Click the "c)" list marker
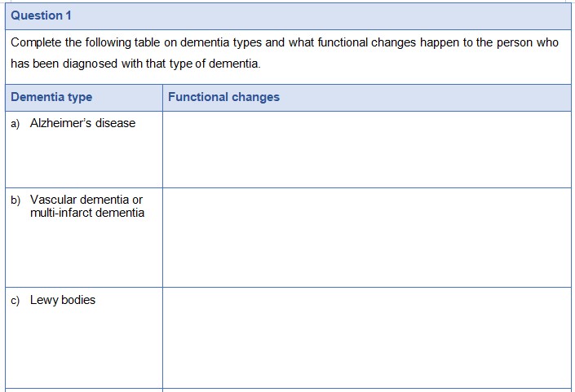The image size is (575, 392). point(16,300)
